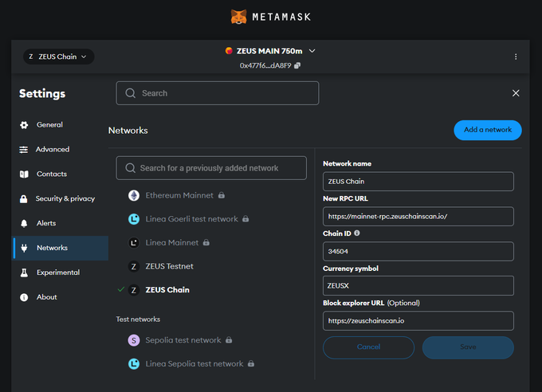
Task: Click the Add a network button
Action: coord(488,130)
